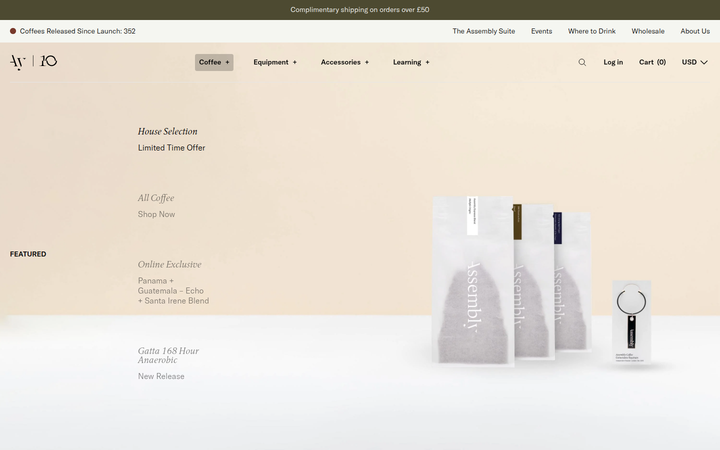Expand the Accessories menu
720x450 pixels.
click(344, 62)
